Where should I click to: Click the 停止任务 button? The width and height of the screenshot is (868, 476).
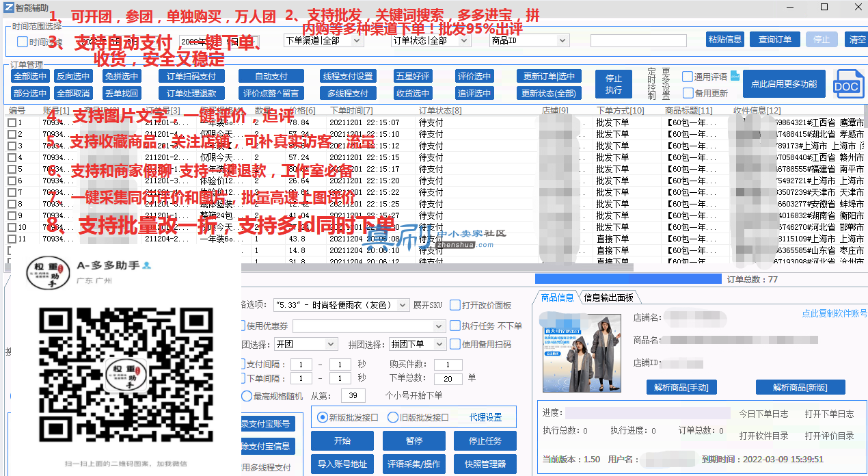click(485, 440)
